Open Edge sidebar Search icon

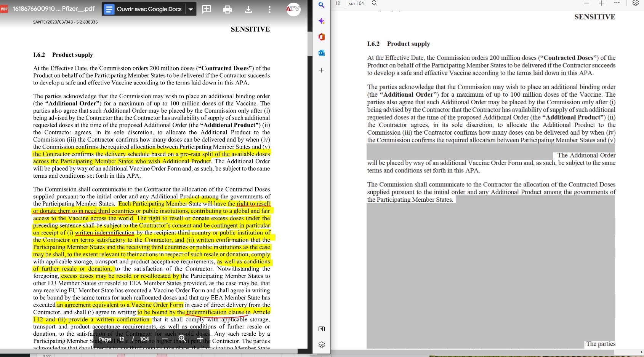pos(322,5)
